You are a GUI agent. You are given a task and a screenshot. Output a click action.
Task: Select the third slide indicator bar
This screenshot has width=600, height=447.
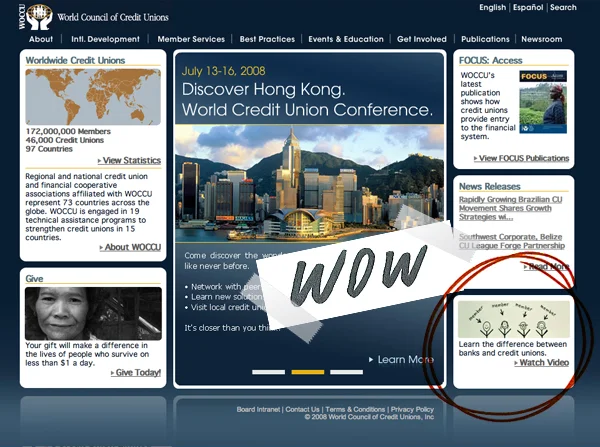(346, 372)
